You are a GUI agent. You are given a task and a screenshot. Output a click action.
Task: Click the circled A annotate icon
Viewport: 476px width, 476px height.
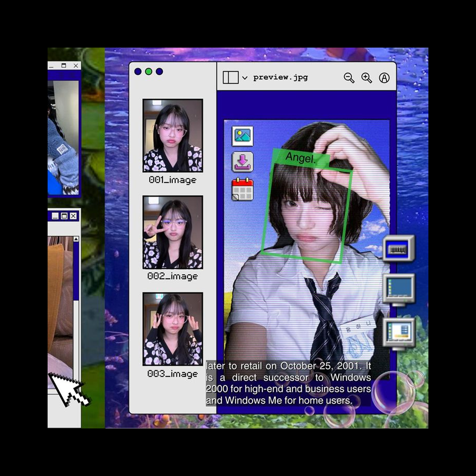click(x=384, y=78)
